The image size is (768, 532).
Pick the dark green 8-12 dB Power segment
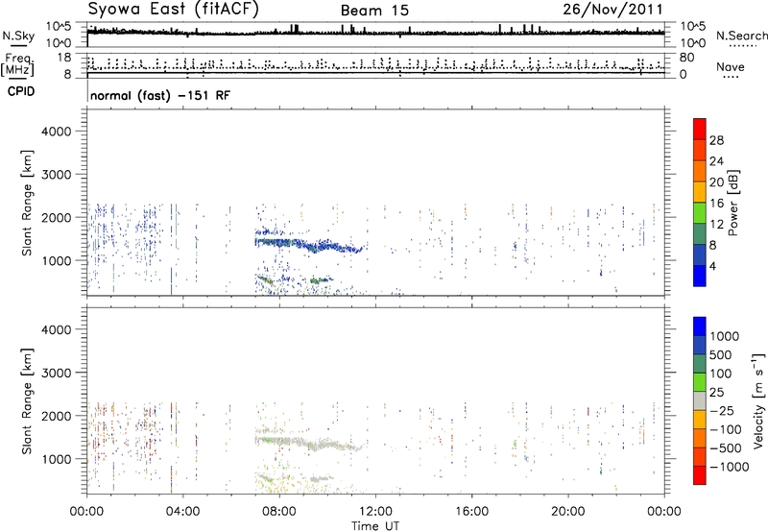pos(700,233)
